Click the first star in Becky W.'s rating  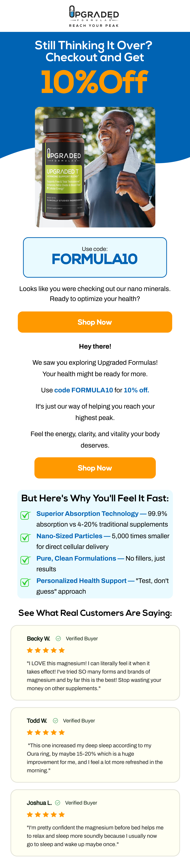click(x=30, y=650)
